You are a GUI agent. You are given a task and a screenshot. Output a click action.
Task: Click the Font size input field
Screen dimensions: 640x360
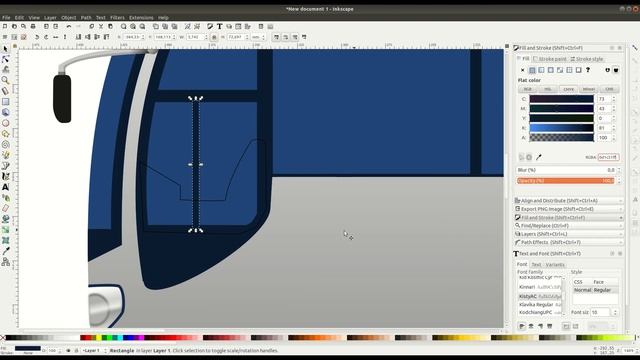pos(601,312)
